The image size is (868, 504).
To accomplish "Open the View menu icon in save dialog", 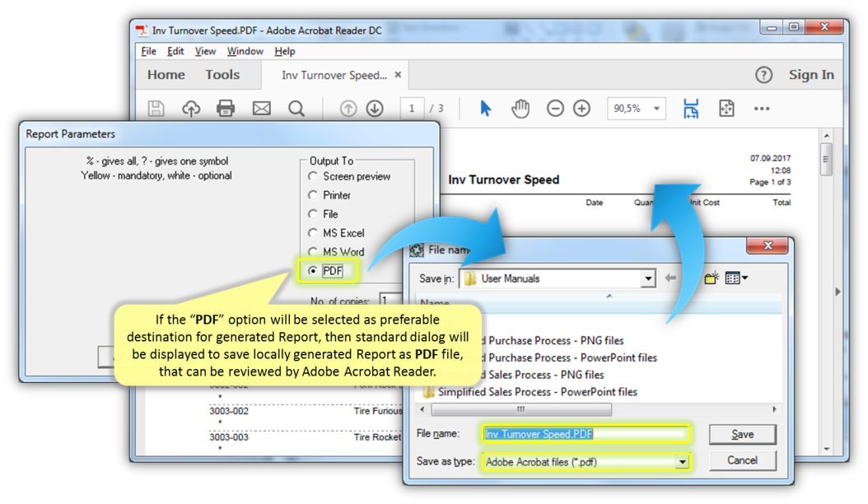I will click(x=736, y=278).
